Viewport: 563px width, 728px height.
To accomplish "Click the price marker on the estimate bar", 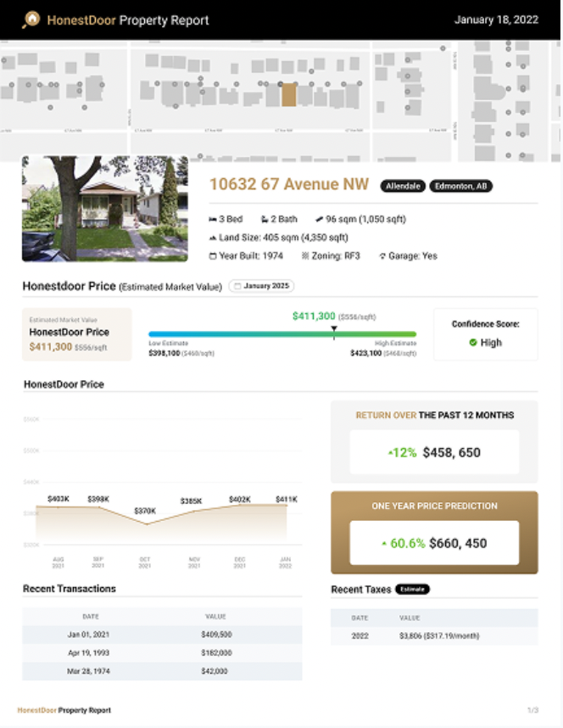I will pyautogui.click(x=334, y=331).
